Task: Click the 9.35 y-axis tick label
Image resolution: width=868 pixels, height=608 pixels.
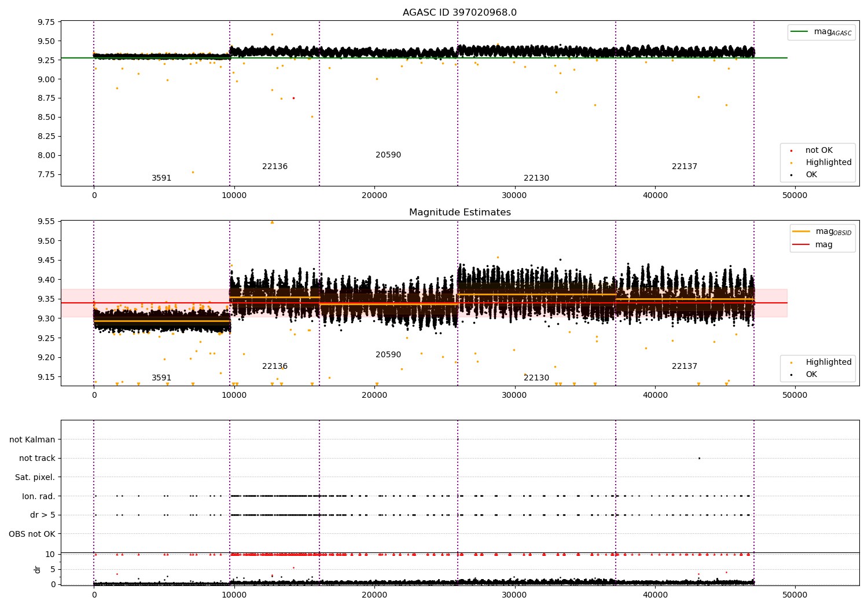Action: 46,299
